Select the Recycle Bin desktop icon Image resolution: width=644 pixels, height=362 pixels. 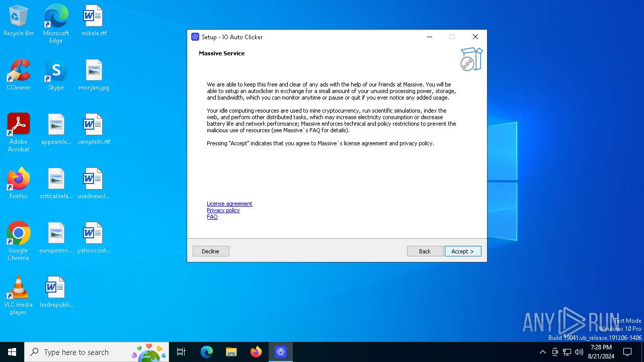(19, 21)
